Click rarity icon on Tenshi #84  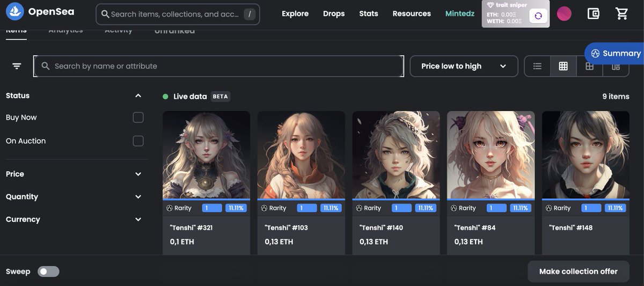pos(454,208)
